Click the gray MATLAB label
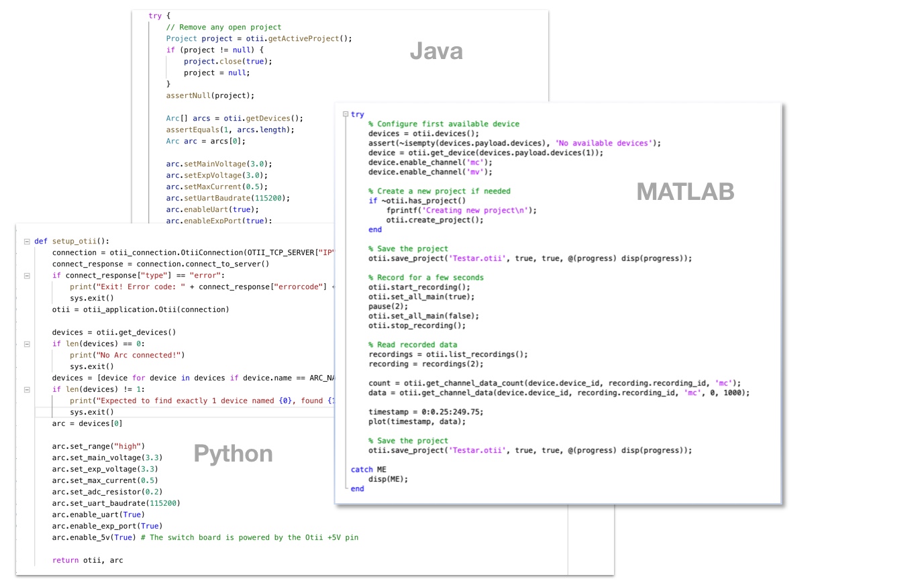This screenshot has height=581, width=924. coord(685,192)
